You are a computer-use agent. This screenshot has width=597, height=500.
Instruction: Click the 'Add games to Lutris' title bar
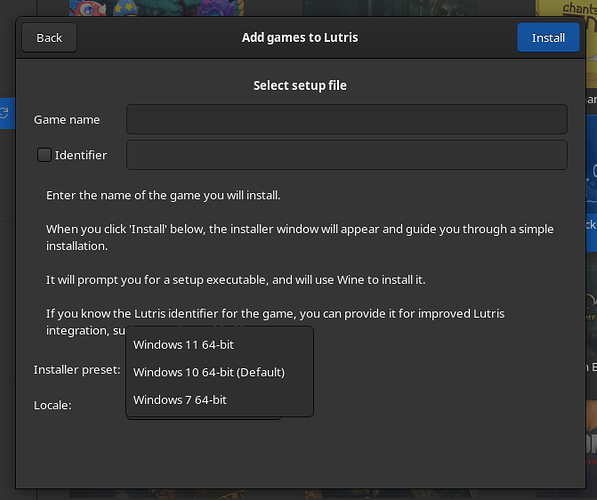[300, 38]
